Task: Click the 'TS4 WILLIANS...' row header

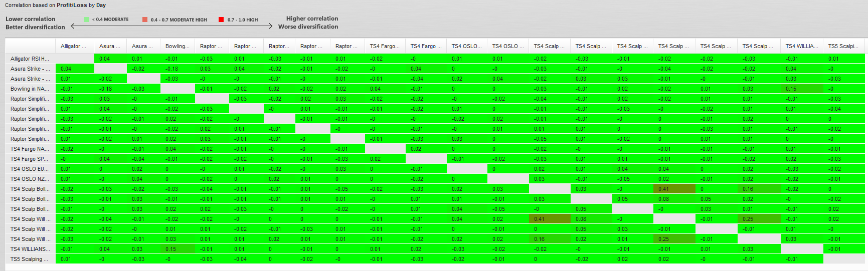Action: (x=30, y=249)
